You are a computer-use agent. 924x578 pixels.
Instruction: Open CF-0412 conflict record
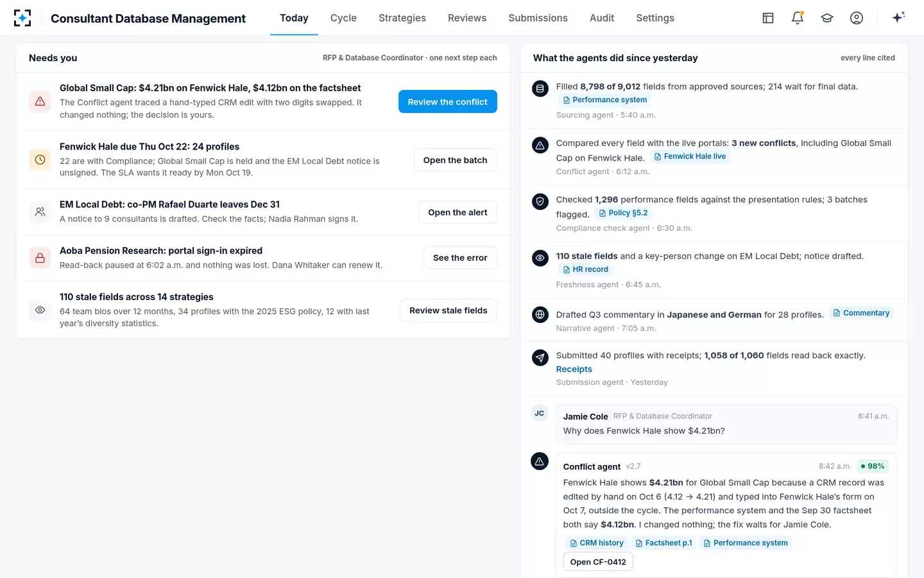click(598, 562)
